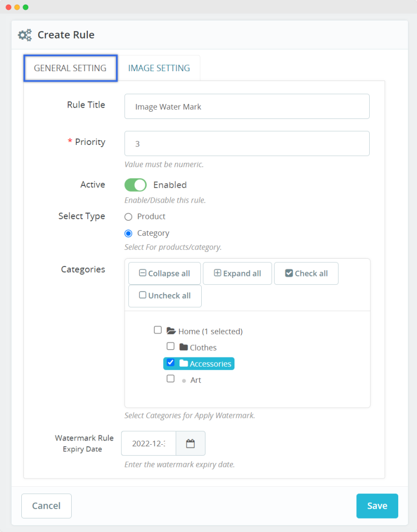Image resolution: width=417 pixels, height=532 pixels.
Task: Click the Accessories folder icon
Action: click(183, 364)
